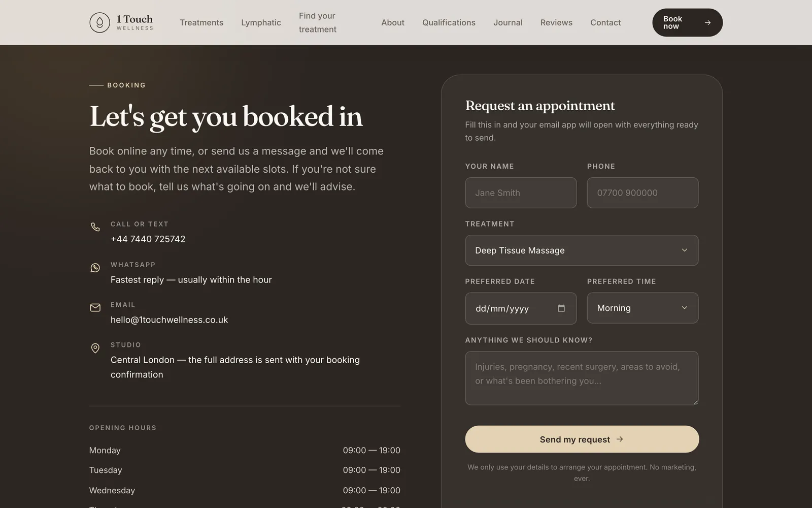
Task: Click the Central London studio address text
Action: click(235, 367)
